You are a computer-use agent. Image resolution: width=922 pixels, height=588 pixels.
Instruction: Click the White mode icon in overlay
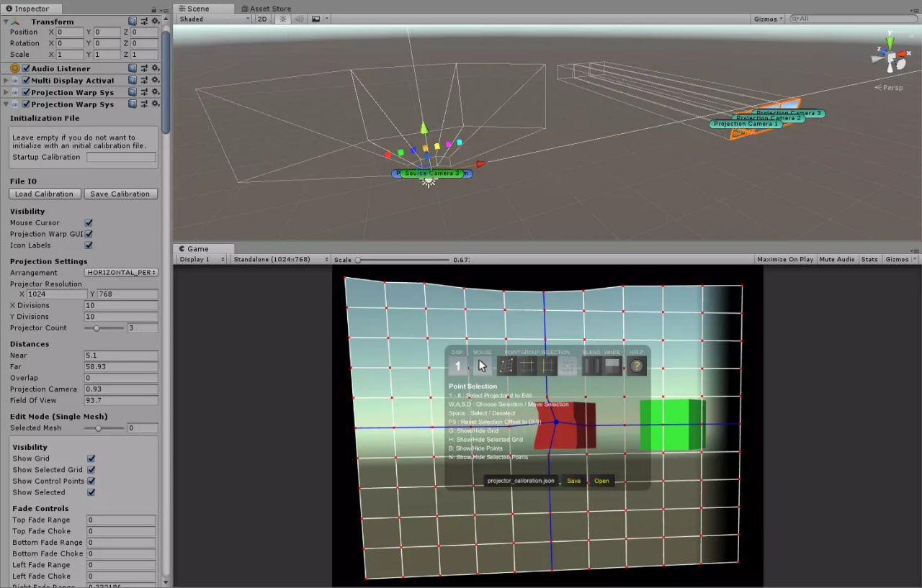pyautogui.click(x=612, y=366)
